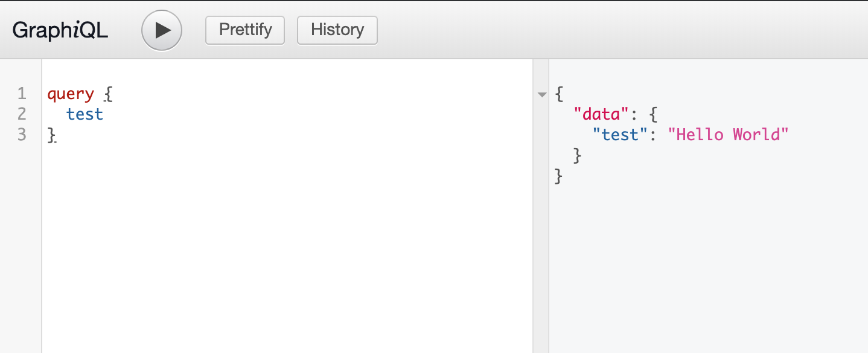Click the Prettify button

pos(245,30)
